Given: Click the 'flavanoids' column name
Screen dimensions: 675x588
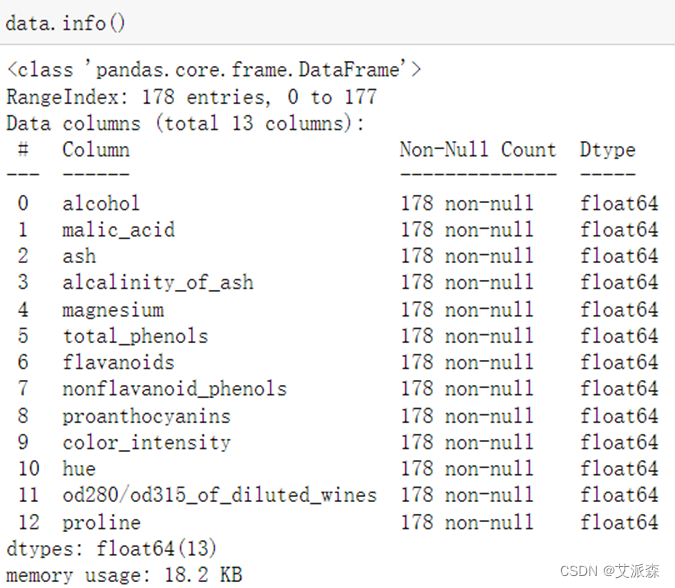Looking at the screenshot, I should click(118, 362).
